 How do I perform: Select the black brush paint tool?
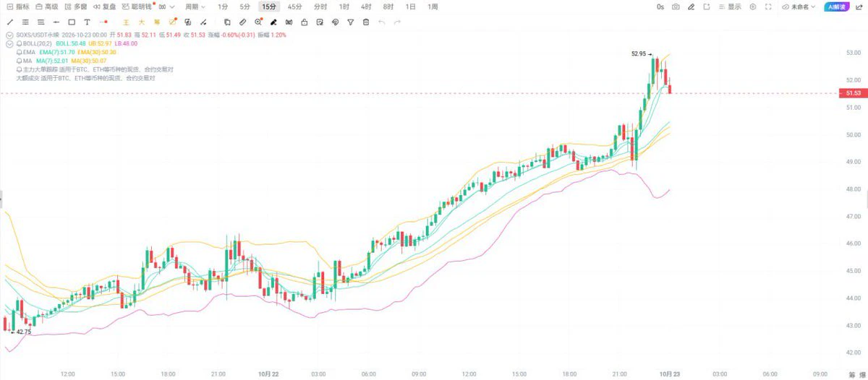point(273,22)
